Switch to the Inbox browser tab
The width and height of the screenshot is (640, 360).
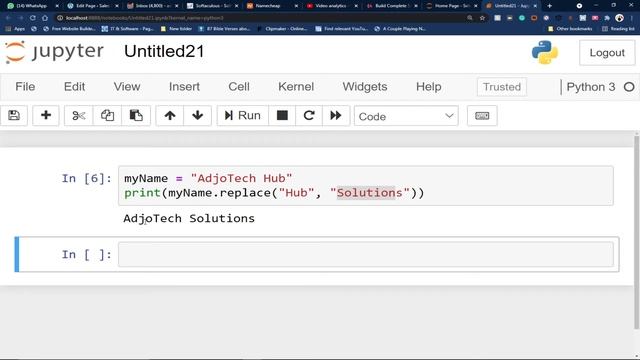tap(152, 6)
